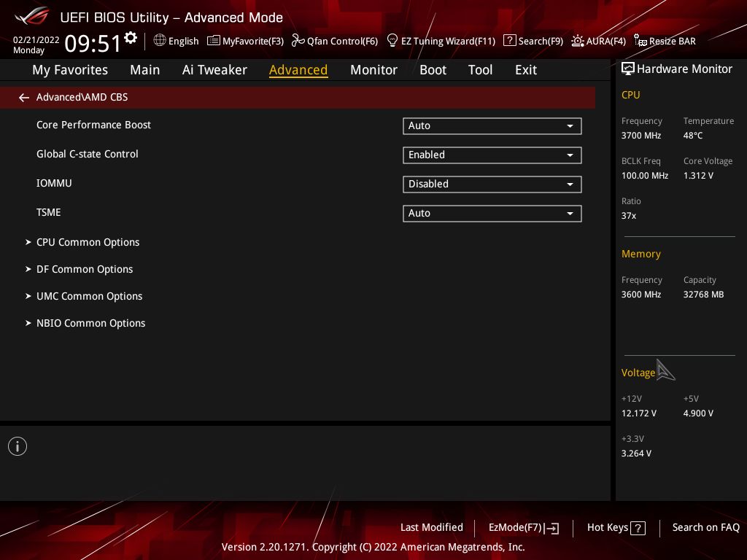Switch to EzMode(F7)

(x=524, y=528)
